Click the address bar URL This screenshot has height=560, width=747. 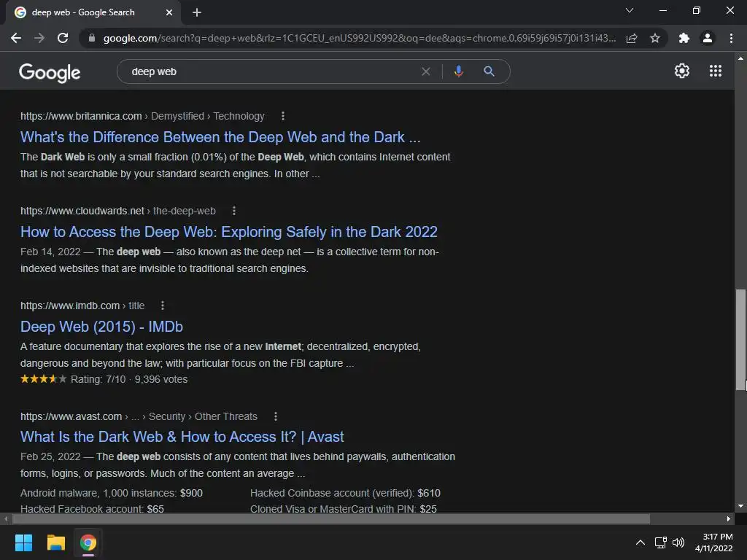359,38
